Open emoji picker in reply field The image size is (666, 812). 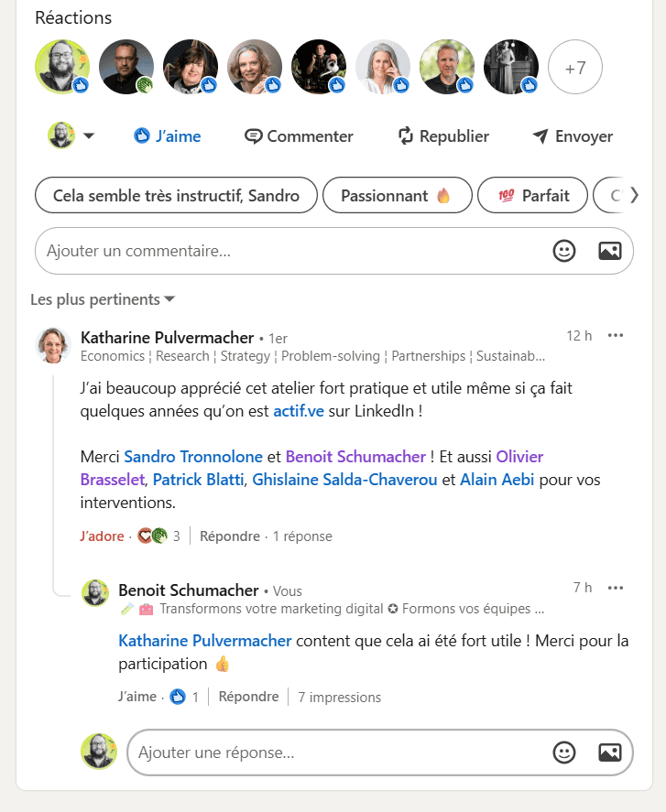point(564,752)
